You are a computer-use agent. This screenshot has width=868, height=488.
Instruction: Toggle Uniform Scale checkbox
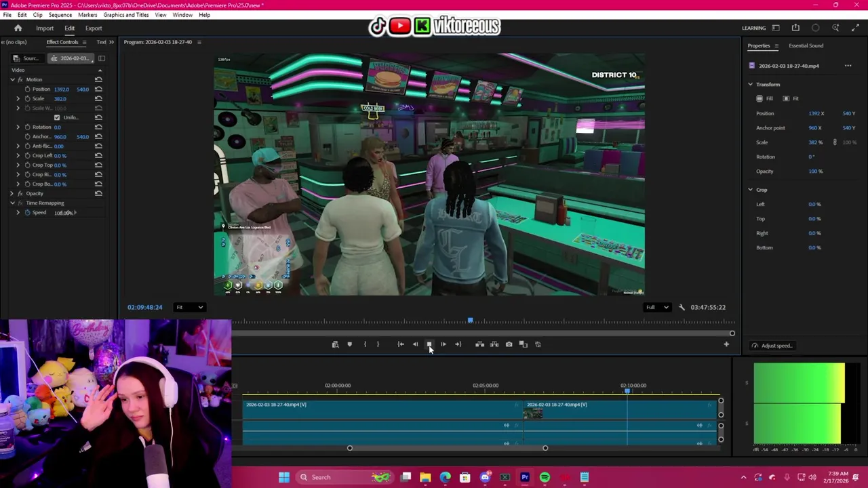coord(57,117)
